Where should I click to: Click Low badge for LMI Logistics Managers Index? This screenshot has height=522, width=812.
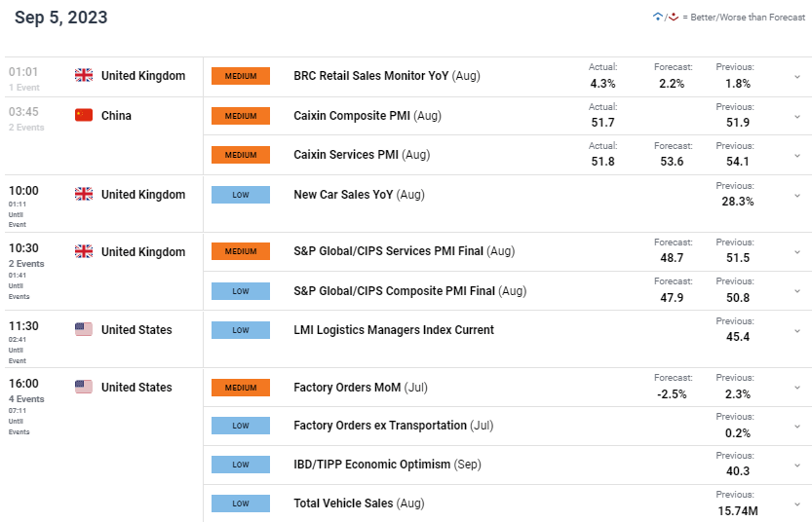click(241, 330)
